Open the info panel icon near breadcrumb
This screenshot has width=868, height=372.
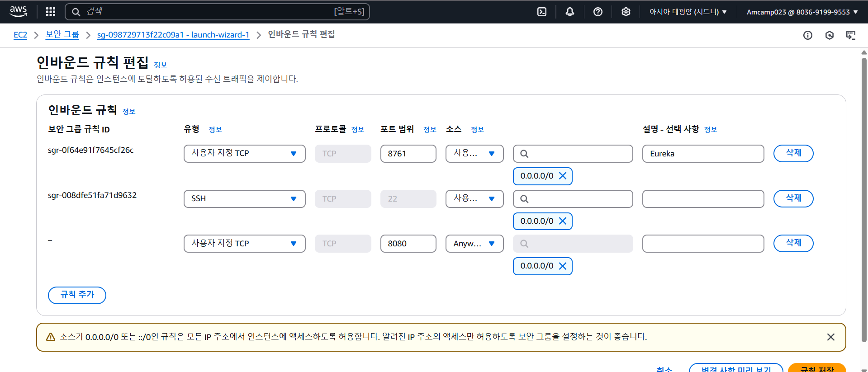(x=808, y=35)
